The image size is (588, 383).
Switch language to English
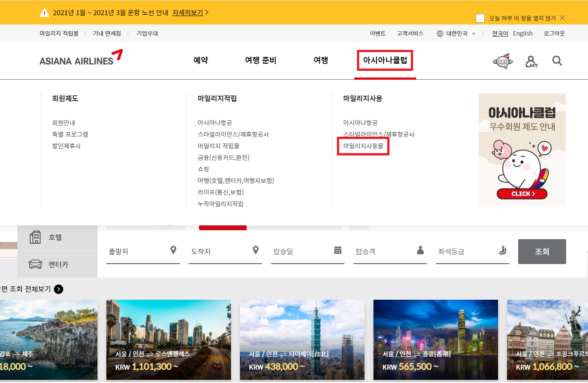point(523,33)
